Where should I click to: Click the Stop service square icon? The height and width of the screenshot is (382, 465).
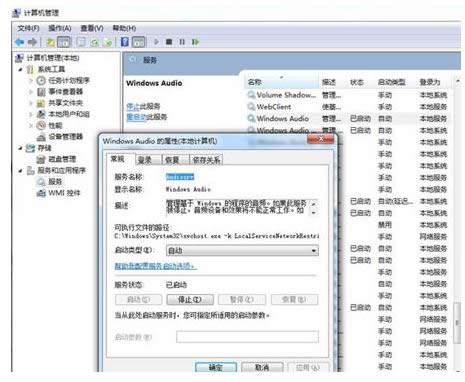click(169, 42)
